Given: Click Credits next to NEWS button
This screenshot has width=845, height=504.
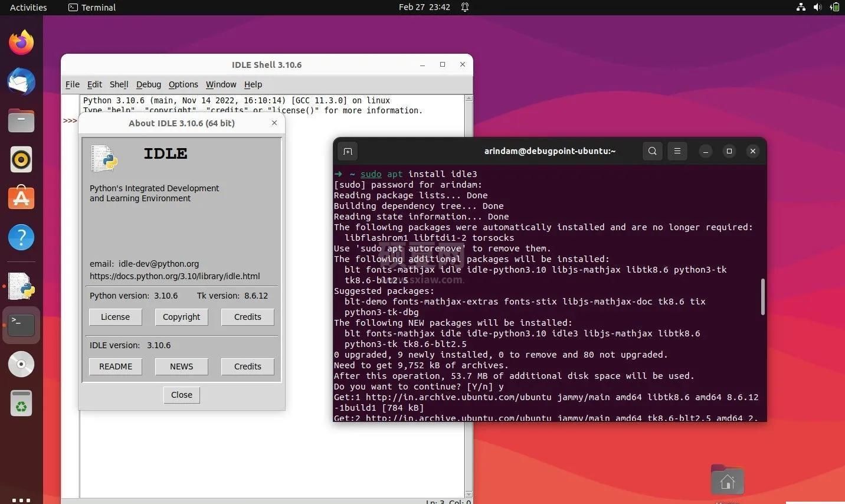Looking at the screenshot, I should [247, 366].
